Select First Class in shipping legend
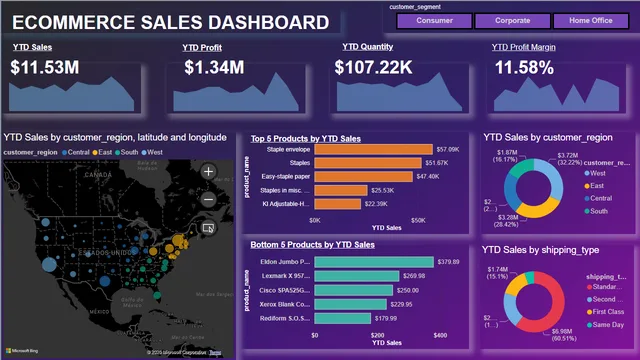Image resolution: width=640 pixels, height=360 pixels. pos(606,312)
